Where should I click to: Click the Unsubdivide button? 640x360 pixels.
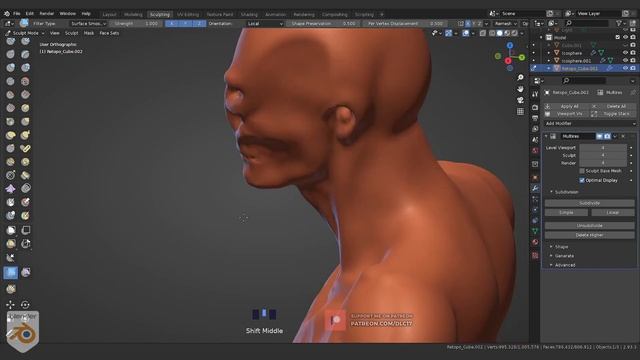pyautogui.click(x=589, y=225)
